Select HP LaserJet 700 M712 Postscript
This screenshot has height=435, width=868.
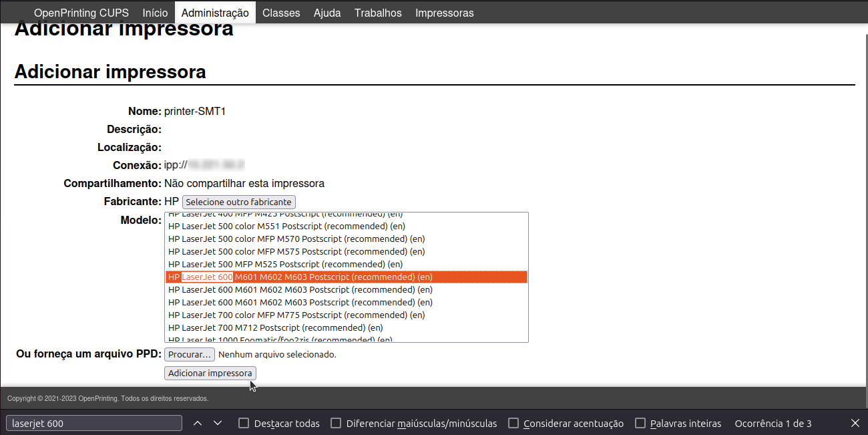click(x=347, y=327)
